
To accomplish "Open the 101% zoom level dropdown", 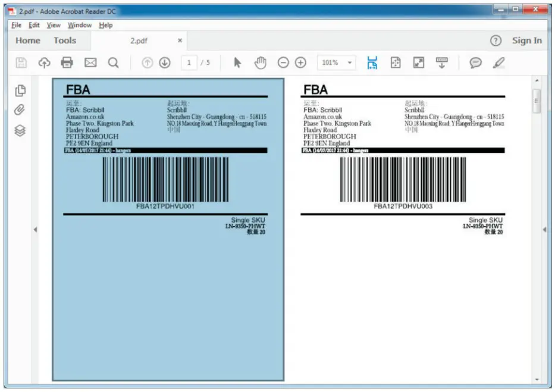I will point(350,62).
